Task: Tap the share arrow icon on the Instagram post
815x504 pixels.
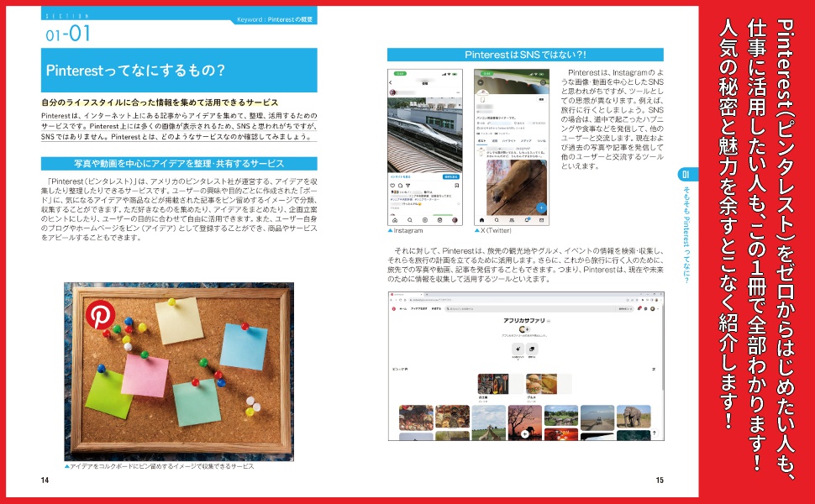Action: [408, 186]
